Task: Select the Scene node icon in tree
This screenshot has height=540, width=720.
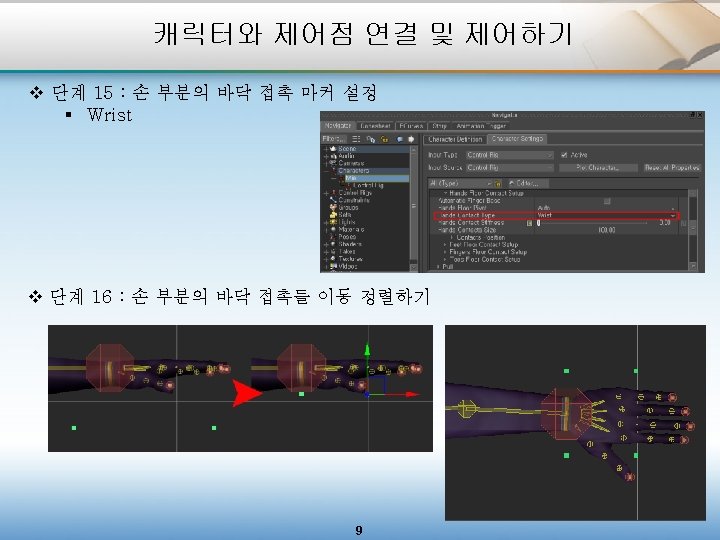Action: [x=333, y=149]
